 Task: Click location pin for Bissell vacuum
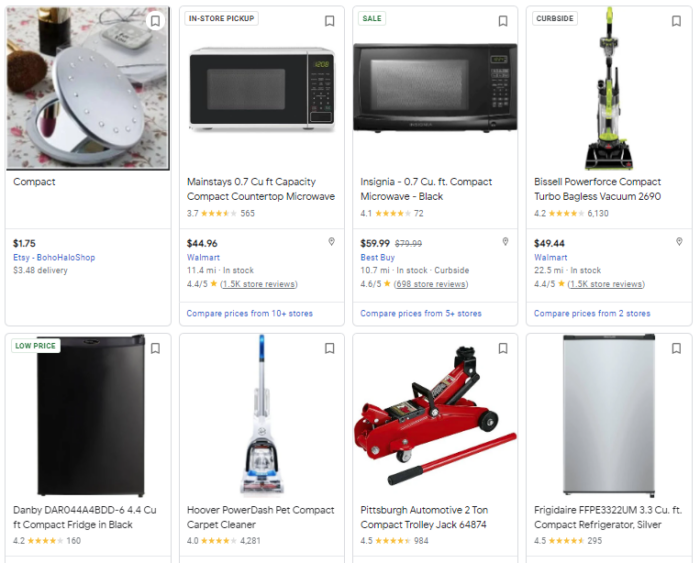pos(679,242)
